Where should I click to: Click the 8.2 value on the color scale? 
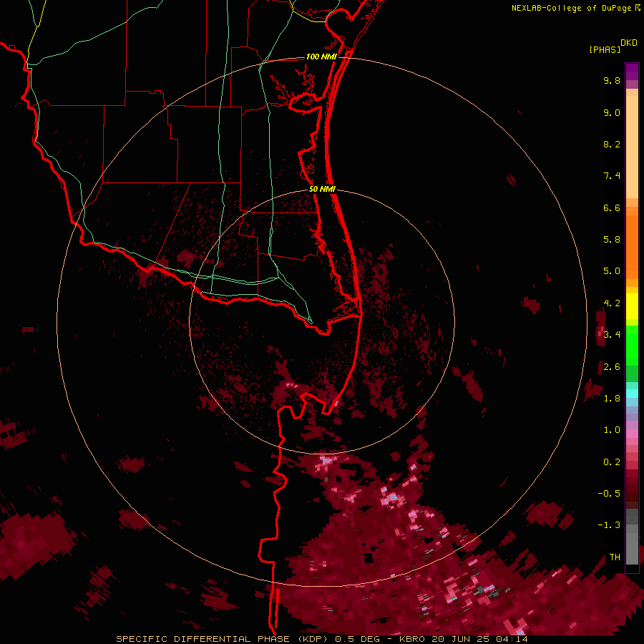pyautogui.click(x=612, y=144)
